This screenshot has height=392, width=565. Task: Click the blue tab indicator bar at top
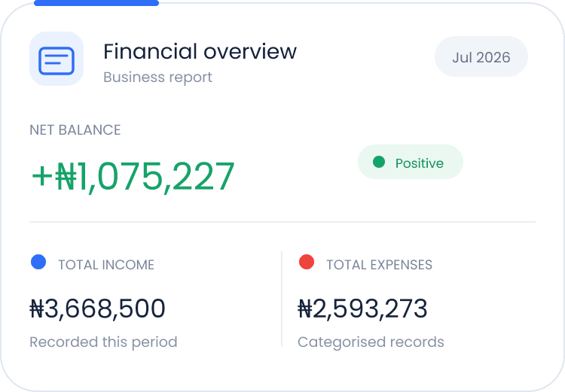tap(96, 3)
